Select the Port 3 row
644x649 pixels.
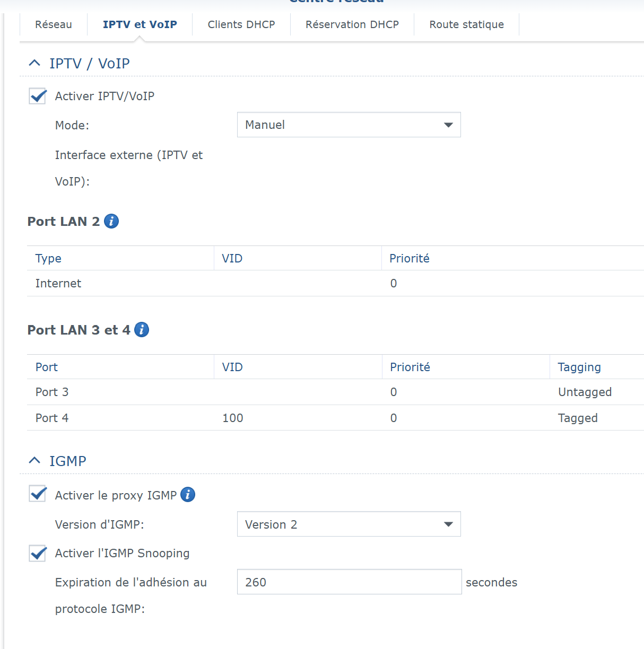(x=318, y=392)
